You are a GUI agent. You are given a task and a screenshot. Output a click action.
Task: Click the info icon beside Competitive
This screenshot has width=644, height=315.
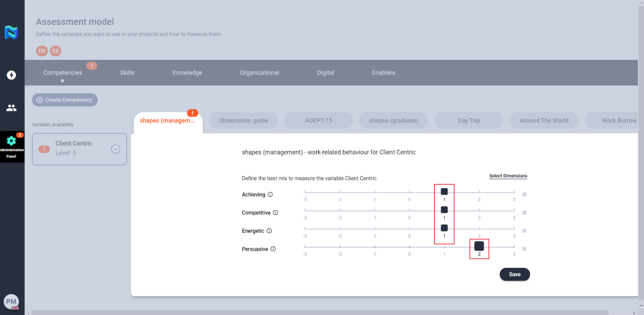point(275,213)
